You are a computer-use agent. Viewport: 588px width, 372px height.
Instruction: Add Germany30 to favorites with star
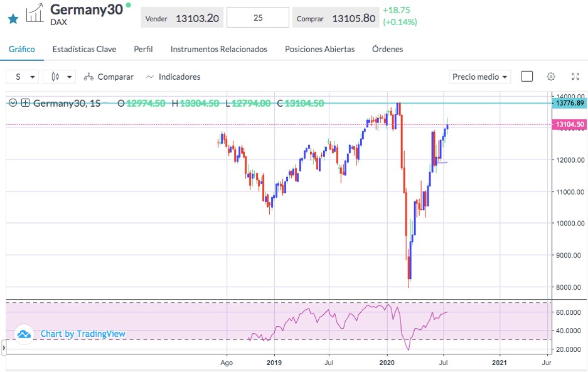click(13, 18)
